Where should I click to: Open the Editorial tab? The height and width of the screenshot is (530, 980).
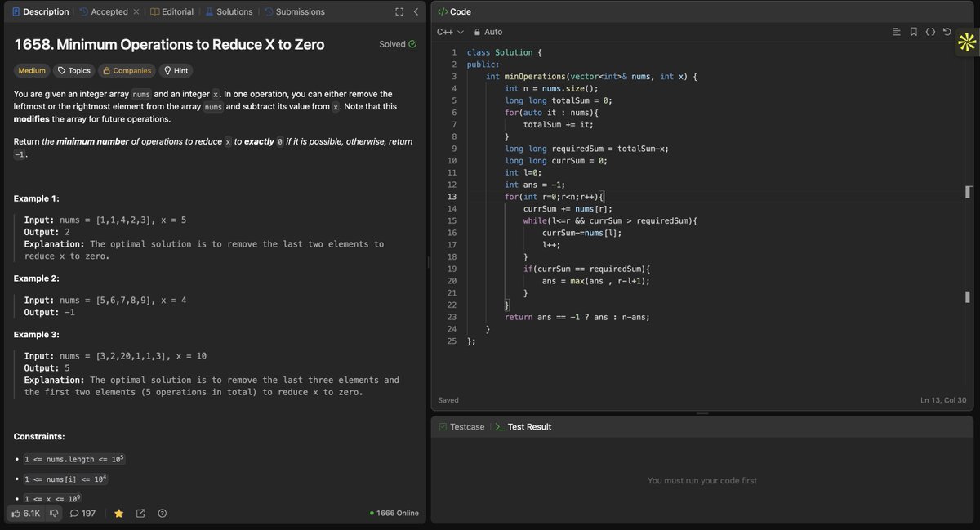pyautogui.click(x=172, y=11)
